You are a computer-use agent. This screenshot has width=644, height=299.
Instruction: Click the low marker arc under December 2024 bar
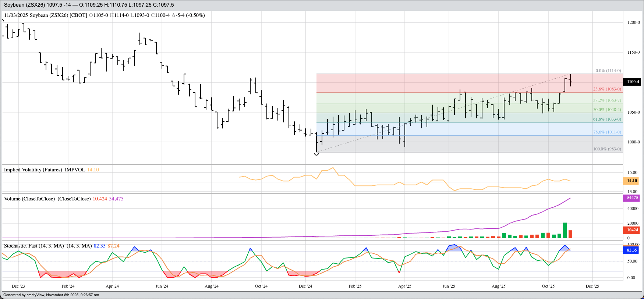click(x=316, y=154)
